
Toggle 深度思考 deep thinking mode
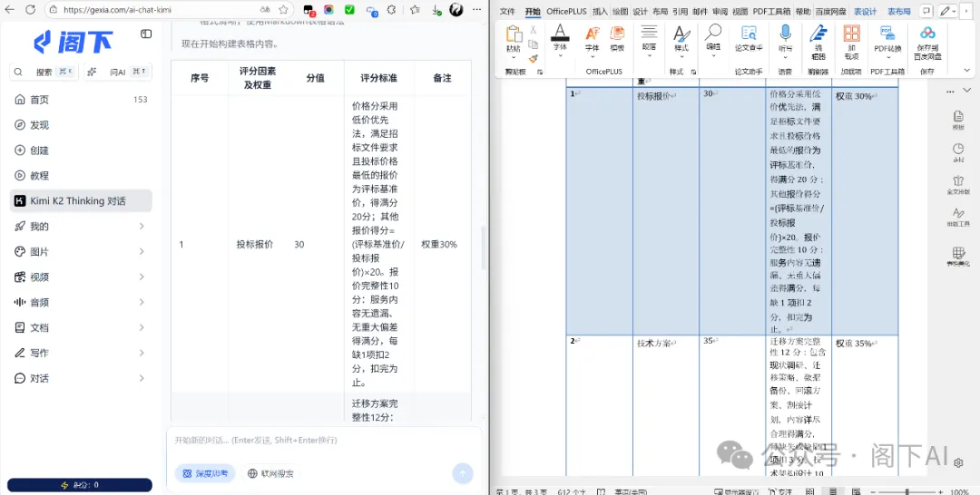[x=205, y=474]
